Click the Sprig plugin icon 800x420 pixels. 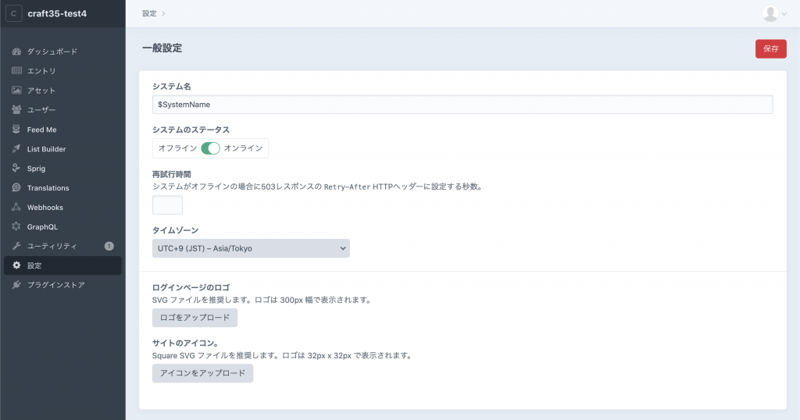pos(16,168)
